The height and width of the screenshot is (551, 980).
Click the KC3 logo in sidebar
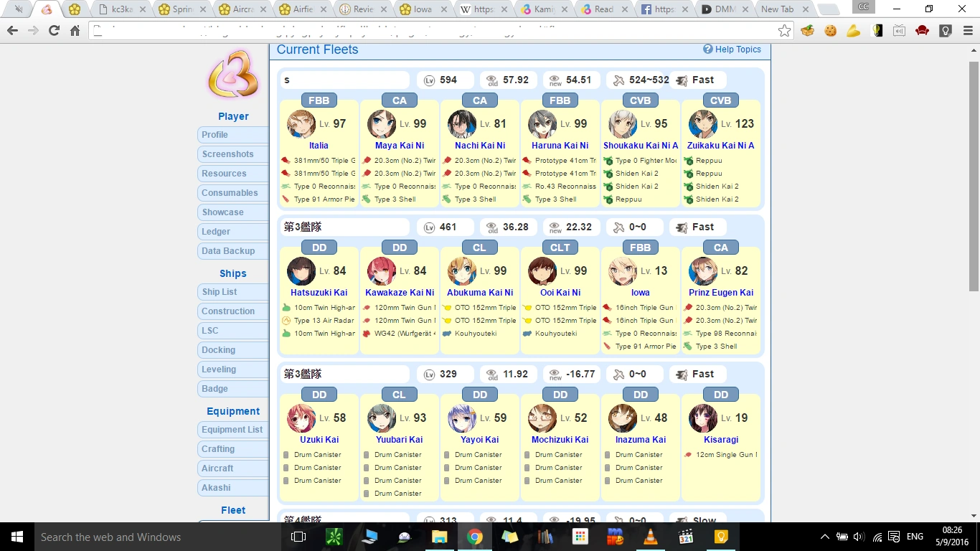(233, 74)
